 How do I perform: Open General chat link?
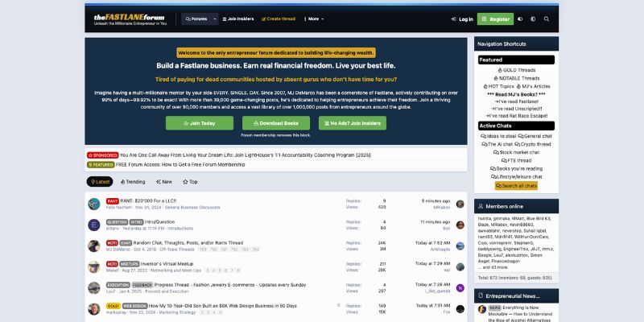(535, 136)
